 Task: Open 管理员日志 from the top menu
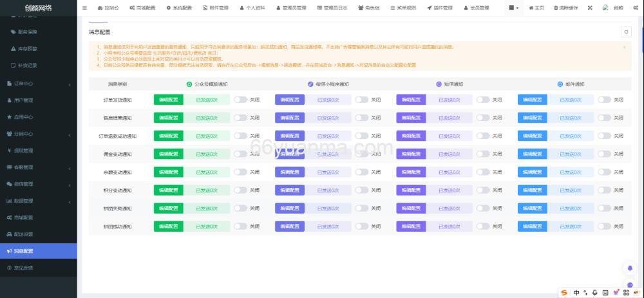click(x=333, y=8)
